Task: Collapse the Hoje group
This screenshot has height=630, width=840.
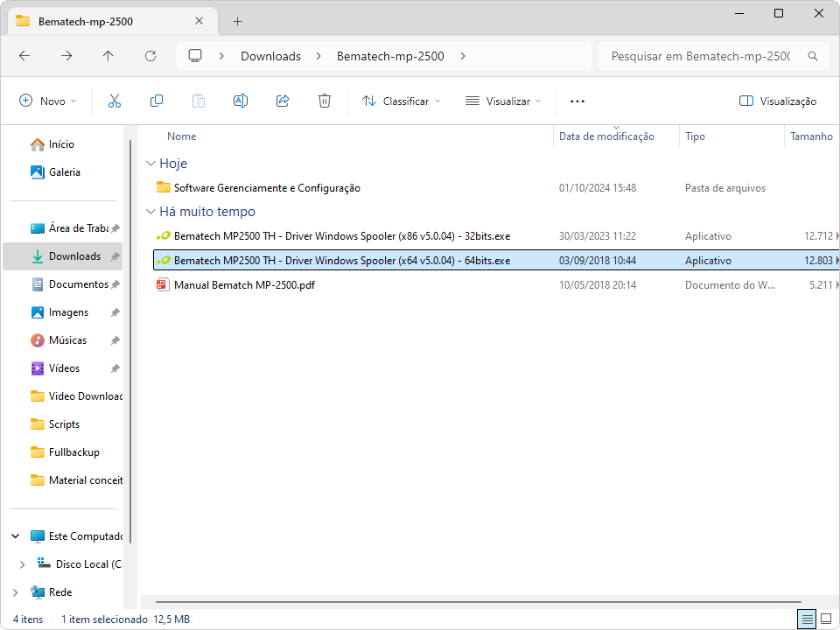Action: [x=151, y=164]
